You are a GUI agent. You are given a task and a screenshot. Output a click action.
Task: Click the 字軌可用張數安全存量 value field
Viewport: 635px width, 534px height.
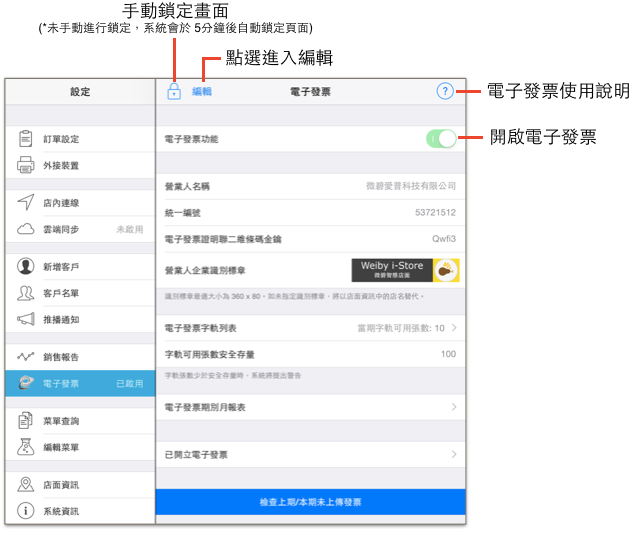448,354
